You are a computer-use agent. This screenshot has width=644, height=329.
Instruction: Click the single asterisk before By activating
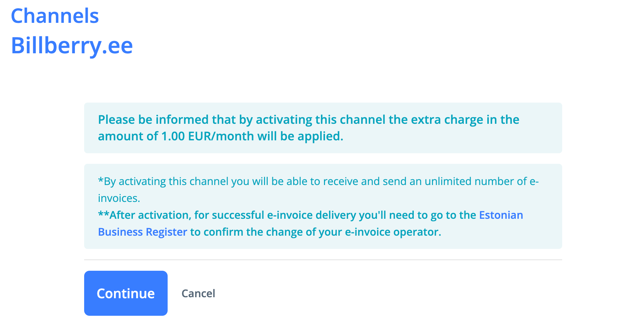pos(101,181)
